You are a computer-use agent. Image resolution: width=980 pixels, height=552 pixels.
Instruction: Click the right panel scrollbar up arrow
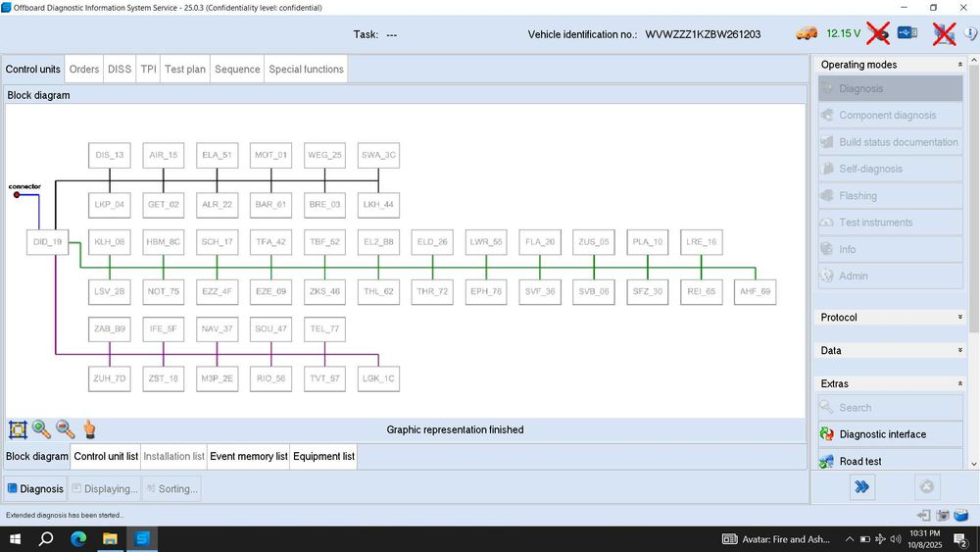[974, 61]
